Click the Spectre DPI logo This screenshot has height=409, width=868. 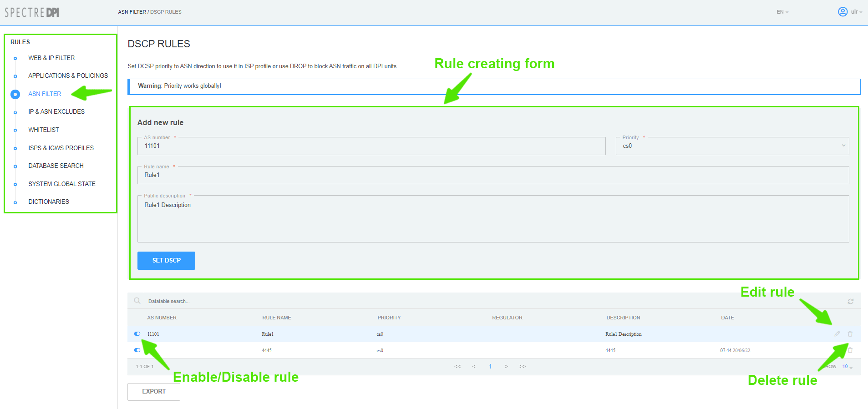[x=32, y=12]
